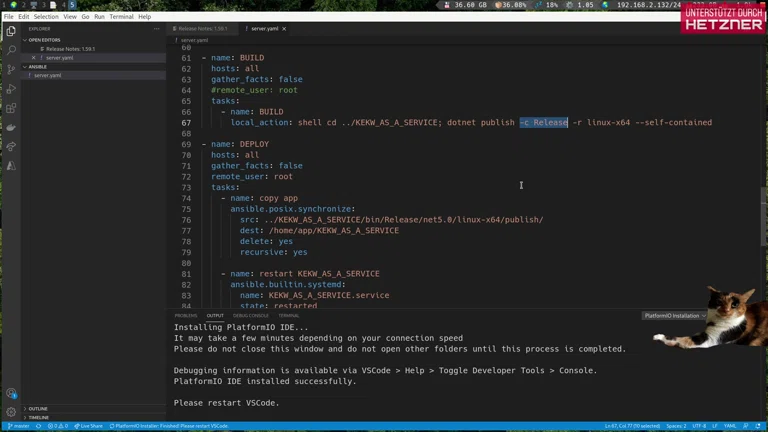
Task: Open the Extensions view
Action: [x=11, y=108]
